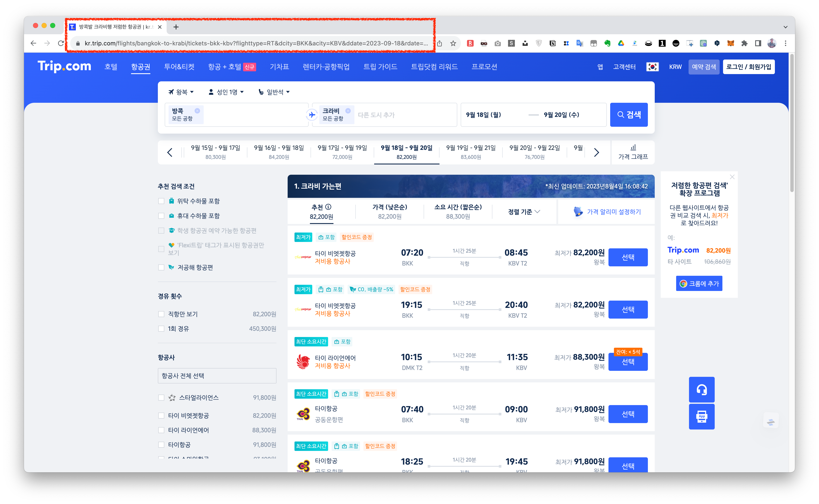Open the 성인 1명 passenger dropdown
This screenshot has width=819, height=504.
point(226,92)
